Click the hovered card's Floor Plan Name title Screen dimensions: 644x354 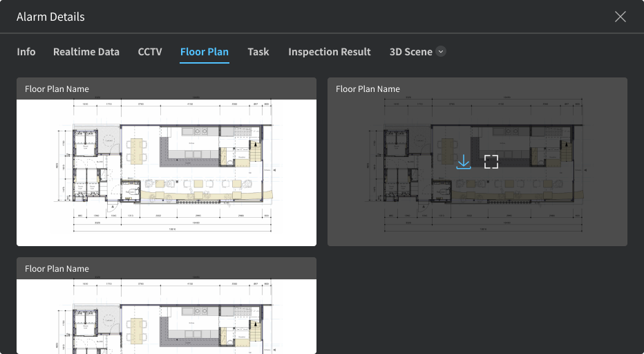[x=368, y=89]
